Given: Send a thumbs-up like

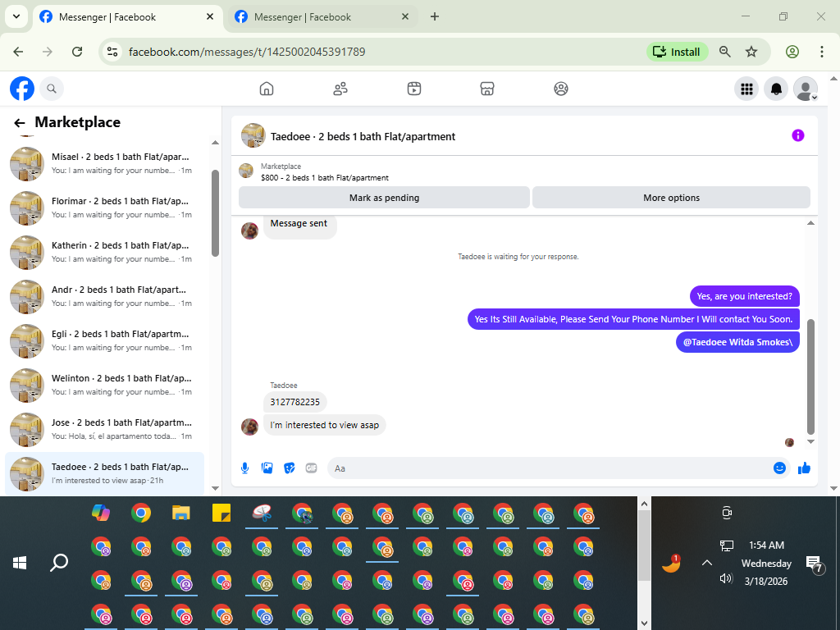Looking at the screenshot, I should tap(804, 468).
